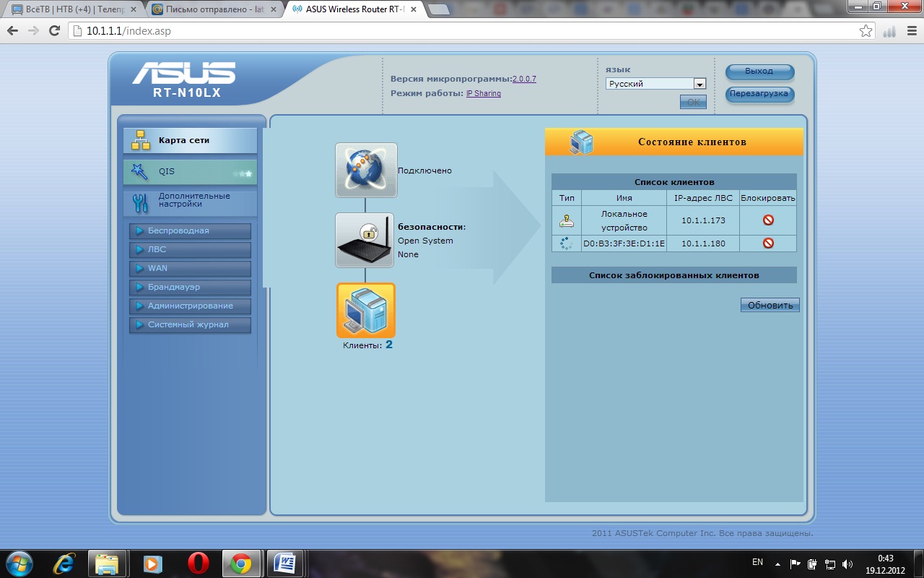Switch to Письмо отправлено browser tab
This screenshot has width=924, height=578.
pos(213,9)
